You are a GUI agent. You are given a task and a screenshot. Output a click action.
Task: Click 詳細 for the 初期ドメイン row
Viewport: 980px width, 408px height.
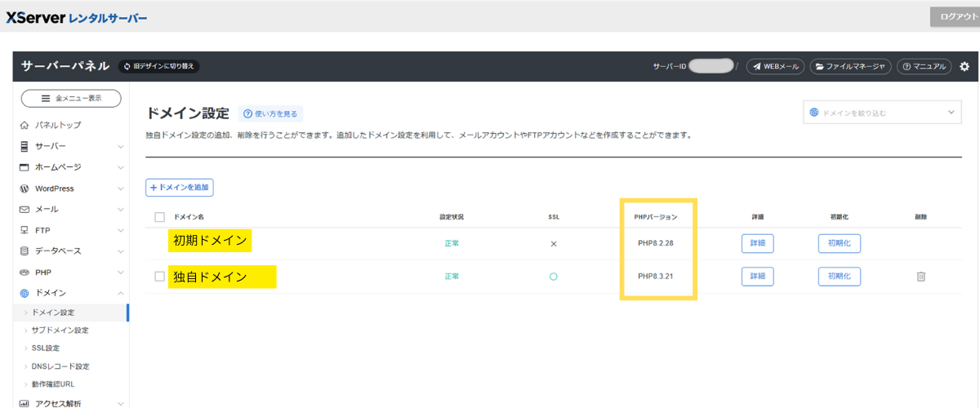757,243
